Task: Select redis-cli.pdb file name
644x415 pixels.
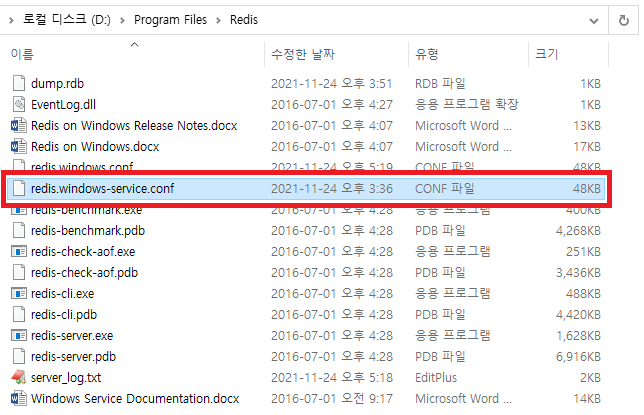Action: [x=64, y=314]
